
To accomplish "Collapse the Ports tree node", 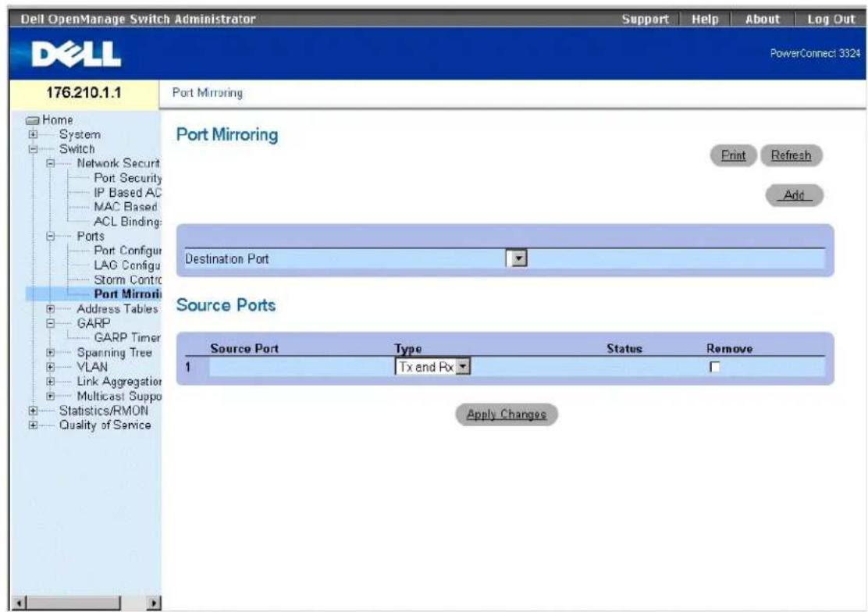I will (51, 236).
